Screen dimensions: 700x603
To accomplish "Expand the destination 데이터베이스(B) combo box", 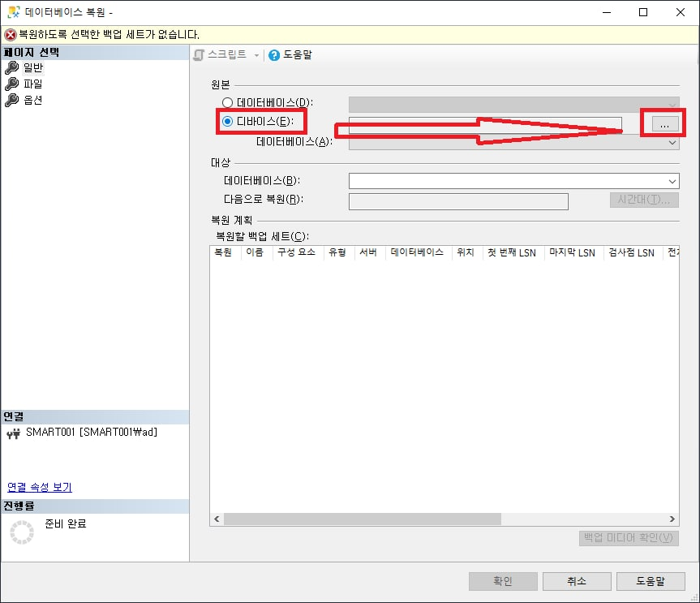I will click(672, 181).
